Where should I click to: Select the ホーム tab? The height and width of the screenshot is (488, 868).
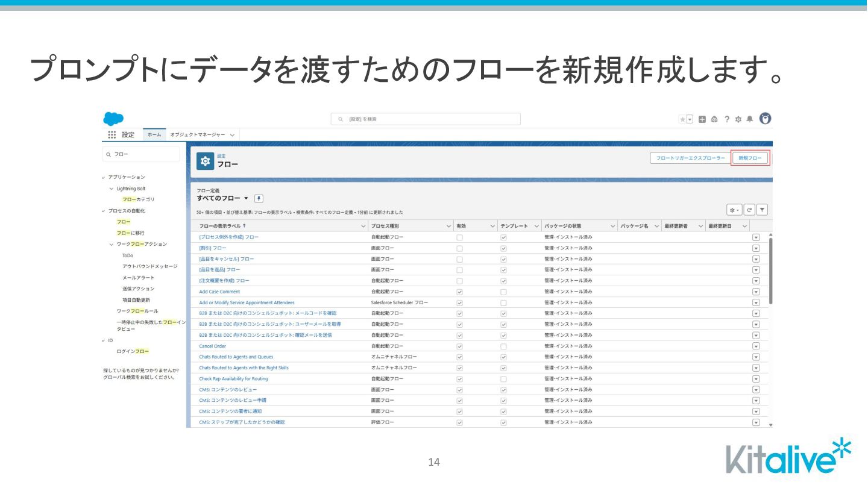coord(155,135)
